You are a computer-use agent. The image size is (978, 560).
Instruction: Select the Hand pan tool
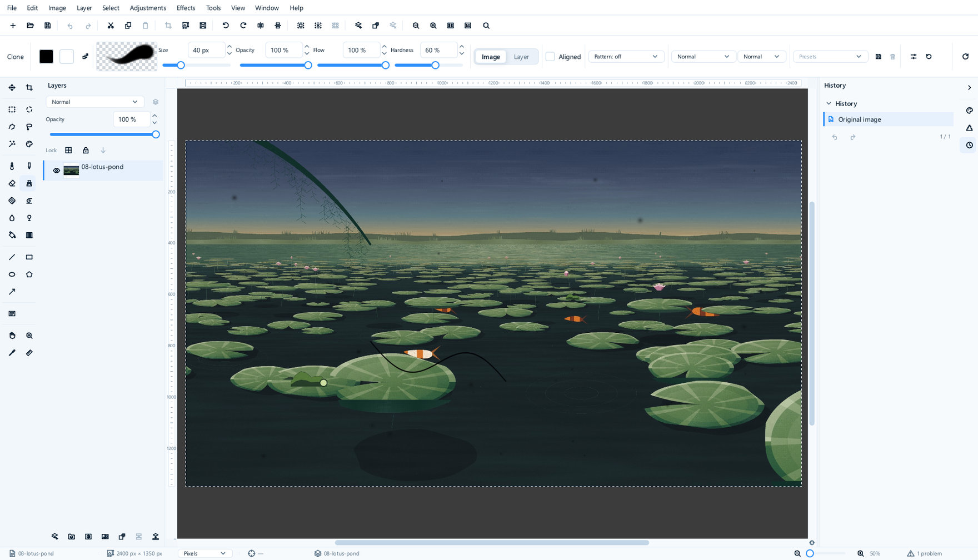(12, 336)
